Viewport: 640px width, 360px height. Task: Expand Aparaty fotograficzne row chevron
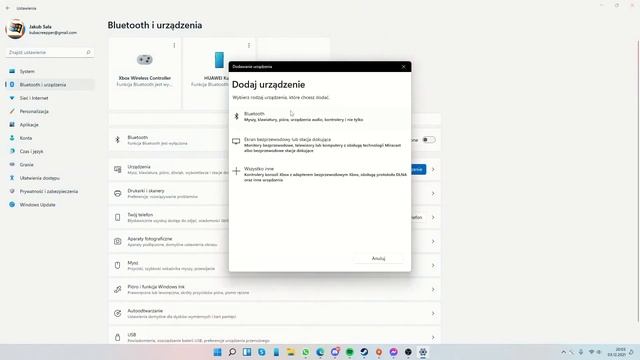click(433, 242)
